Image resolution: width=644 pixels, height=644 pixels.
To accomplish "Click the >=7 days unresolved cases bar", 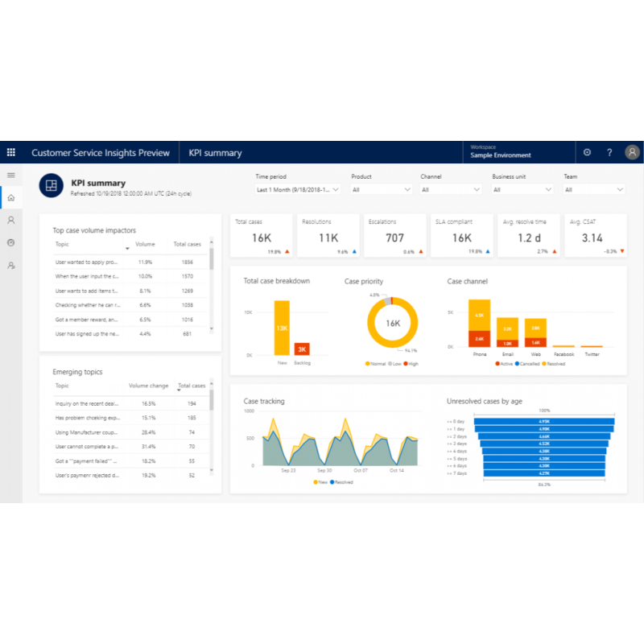I will coord(544,473).
